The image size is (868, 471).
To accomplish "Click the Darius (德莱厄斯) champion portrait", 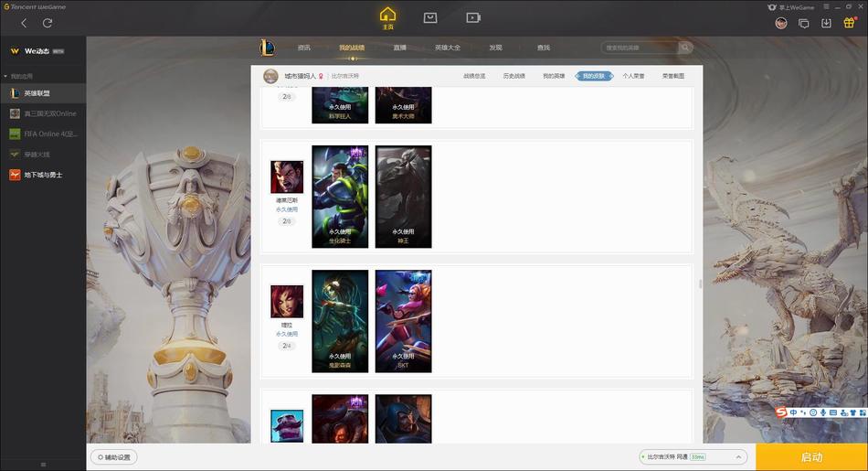I will click(287, 177).
